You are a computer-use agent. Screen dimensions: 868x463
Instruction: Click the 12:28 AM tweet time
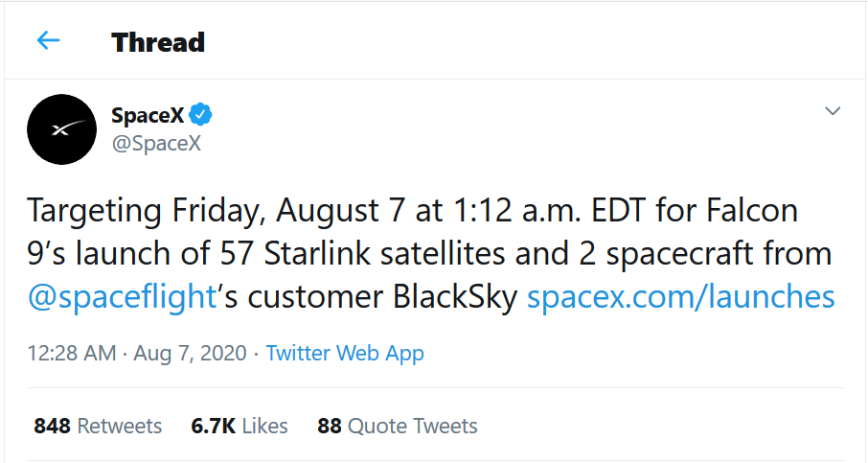pos(70,353)
